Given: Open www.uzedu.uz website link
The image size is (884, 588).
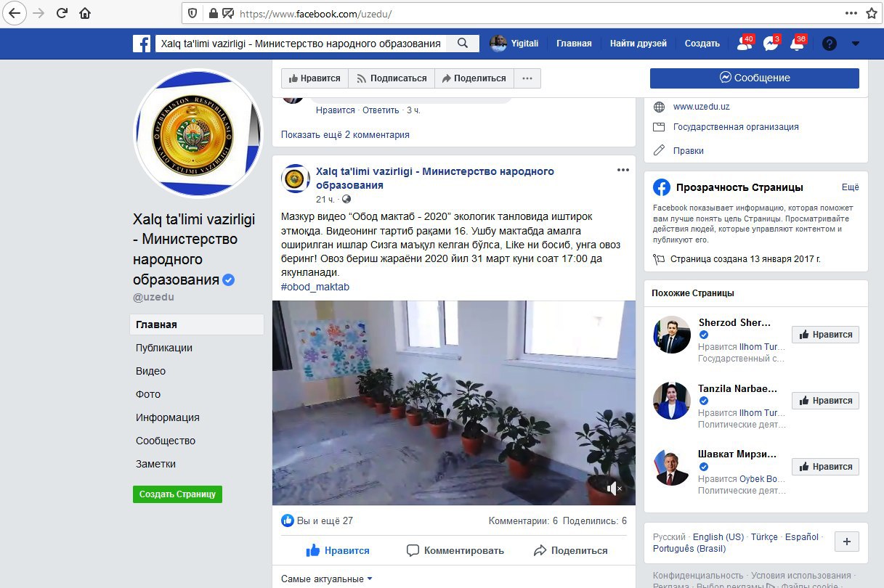Looking at the screenshot, I should click(701, 106).
